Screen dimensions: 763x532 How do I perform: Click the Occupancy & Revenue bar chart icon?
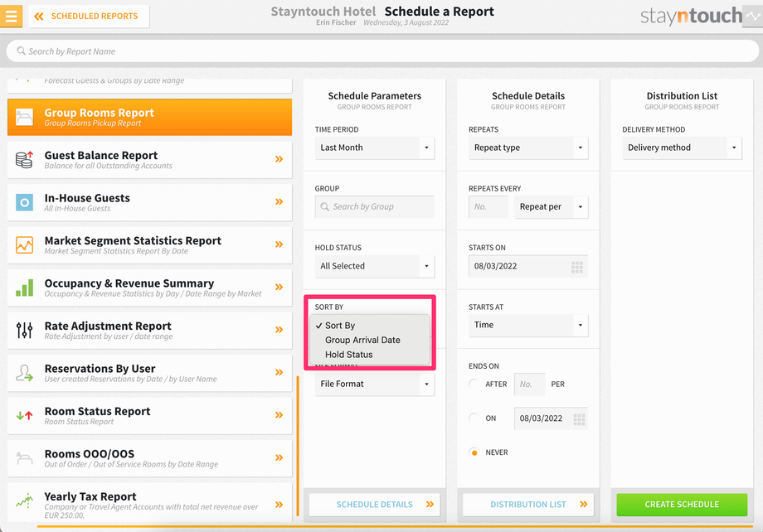click(x=24, y=288)
